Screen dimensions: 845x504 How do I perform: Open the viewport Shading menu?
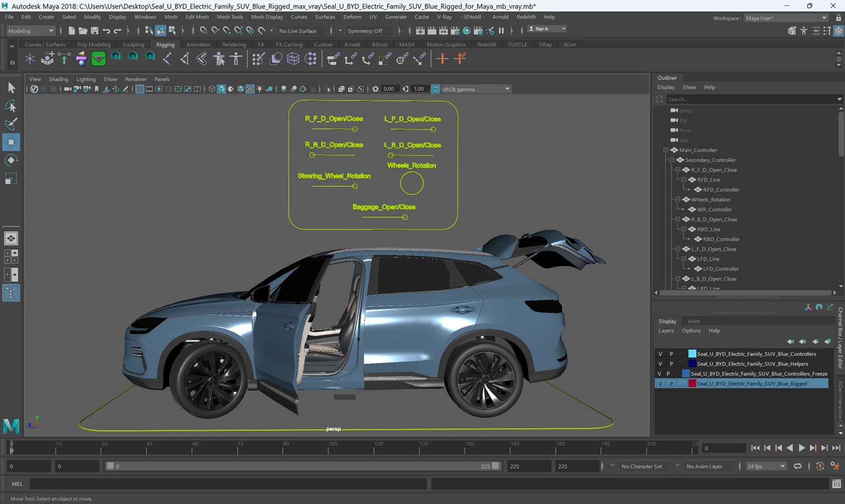click(x=58, y=79)
